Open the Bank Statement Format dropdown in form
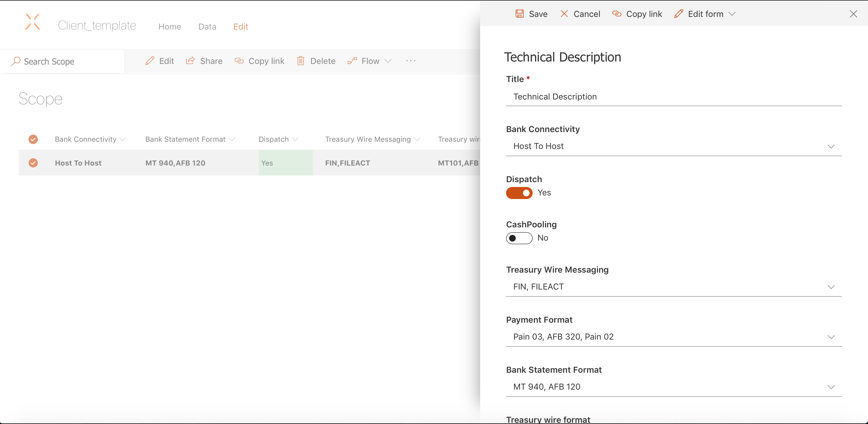Viewport: 868px width, 424px height. (674, 387)
